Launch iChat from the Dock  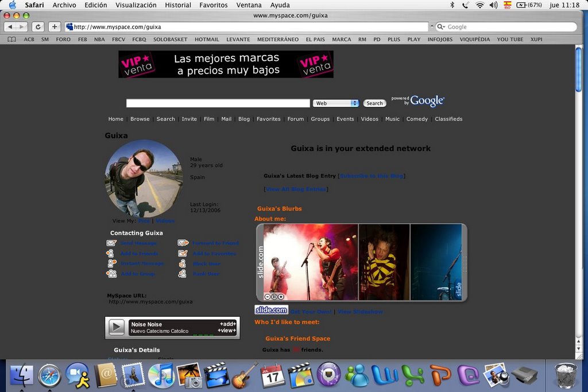click(x=78, y=375)
